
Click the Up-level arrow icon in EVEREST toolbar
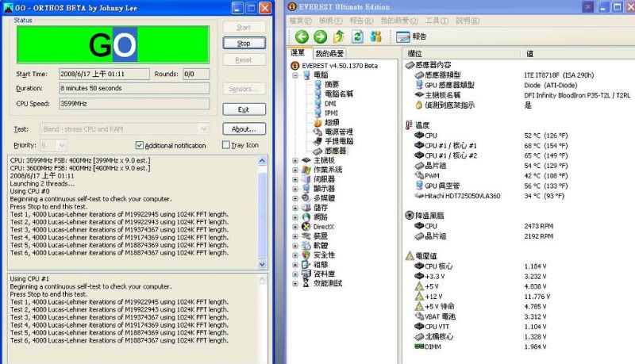click(x=339, y=36)
